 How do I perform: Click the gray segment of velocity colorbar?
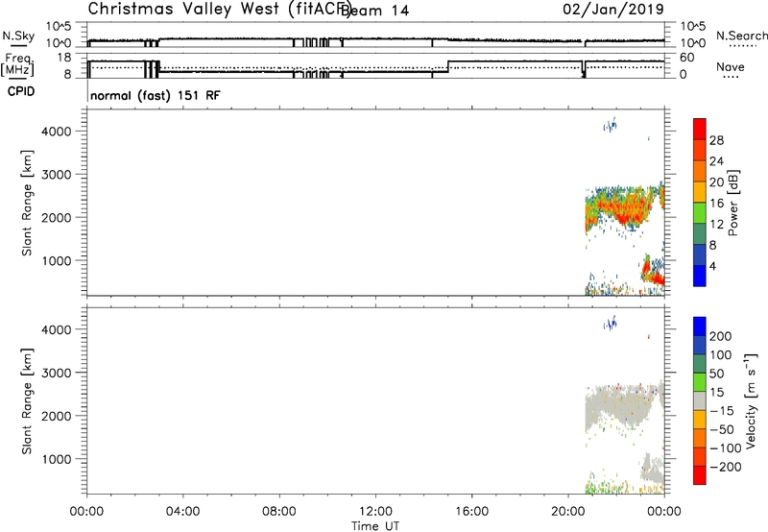[700, 400]
